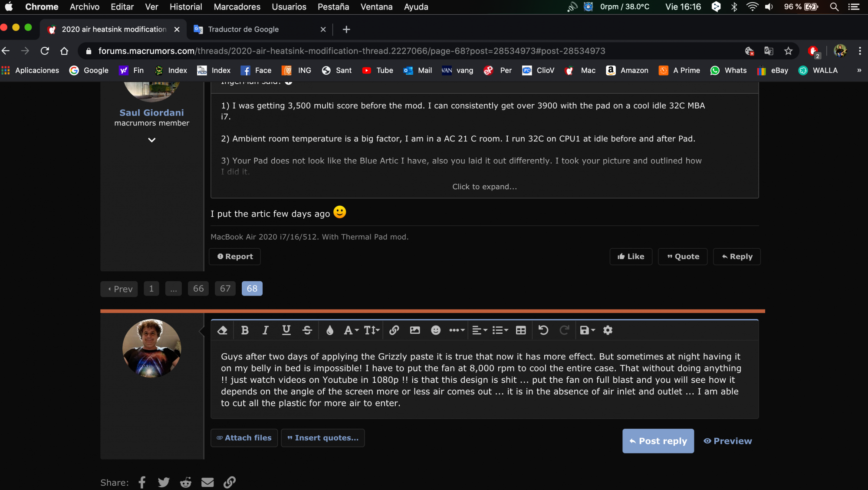Open the text color droplet picker
This screenshot has height=490, width=868.
click(330, 330)
